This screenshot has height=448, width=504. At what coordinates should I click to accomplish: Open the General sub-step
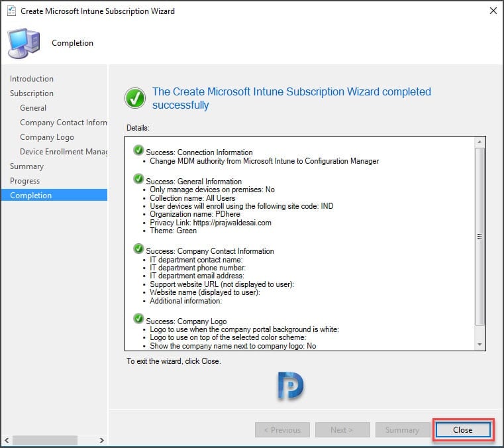(33, 108)
